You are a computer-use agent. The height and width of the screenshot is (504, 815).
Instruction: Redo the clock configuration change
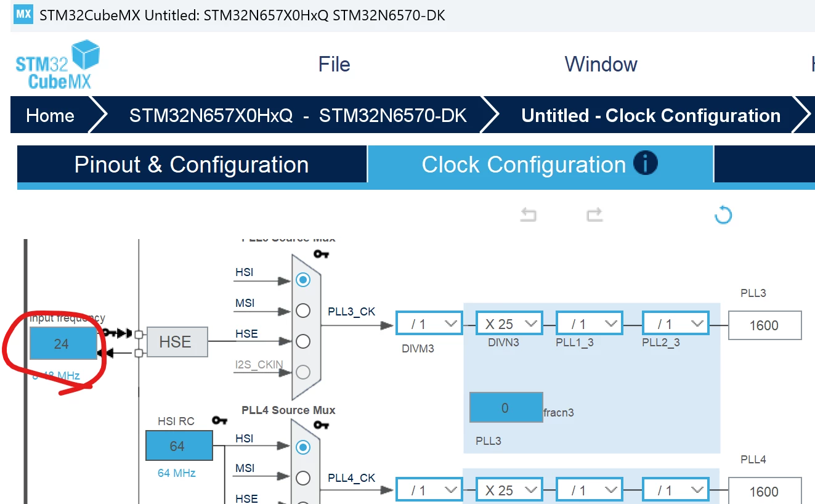(594, 214)
